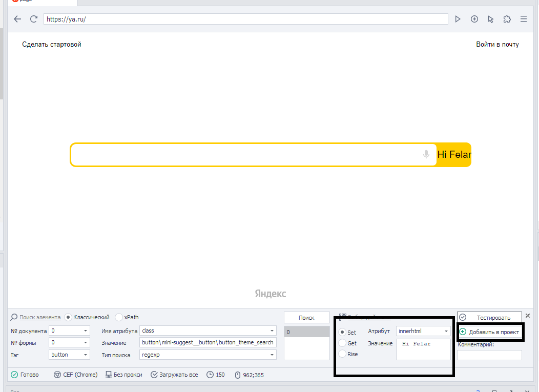The width and height of the screenshot is (539, 392).
Task: Open the hamburger menu in the browser toolbar
Action: click(x=524, y=19)
